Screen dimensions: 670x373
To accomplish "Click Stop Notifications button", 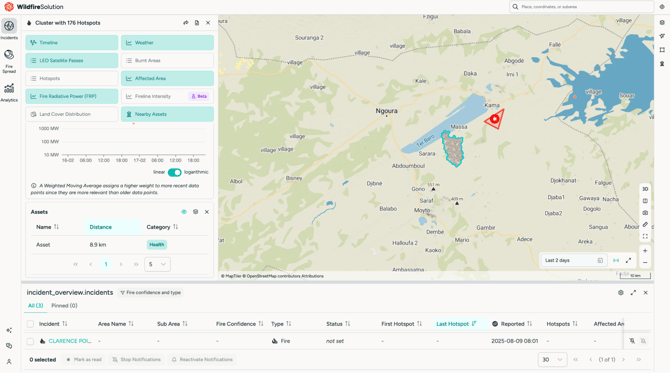I will pyautogui.click(x=136, y=360).
